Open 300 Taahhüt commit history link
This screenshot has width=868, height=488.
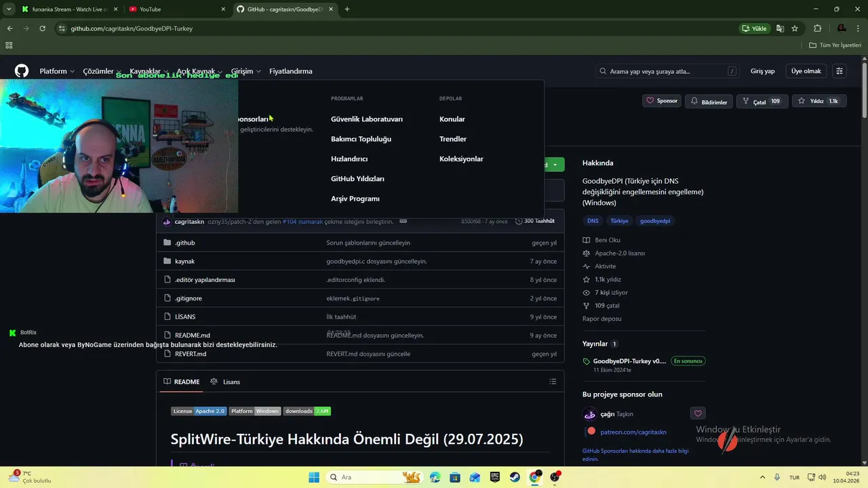[x=535, y=221]
